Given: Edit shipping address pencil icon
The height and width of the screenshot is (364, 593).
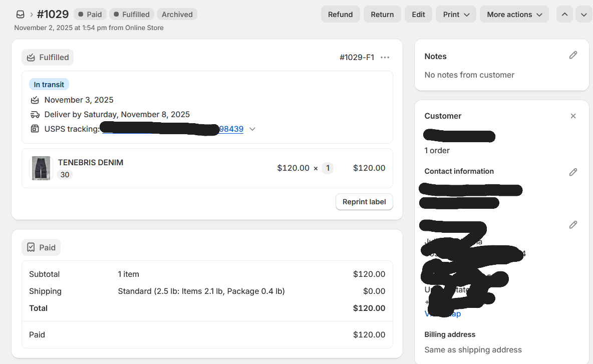Looking at the screenshot, I should (573, 225).
